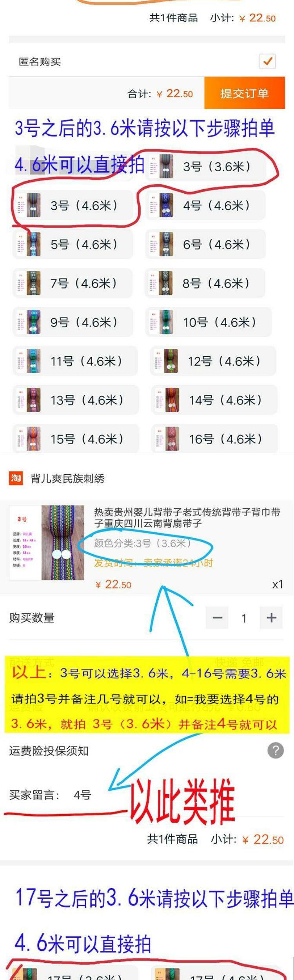Open the 3号 product thumbnail image
Screen dimensions: 294x980
47,543
